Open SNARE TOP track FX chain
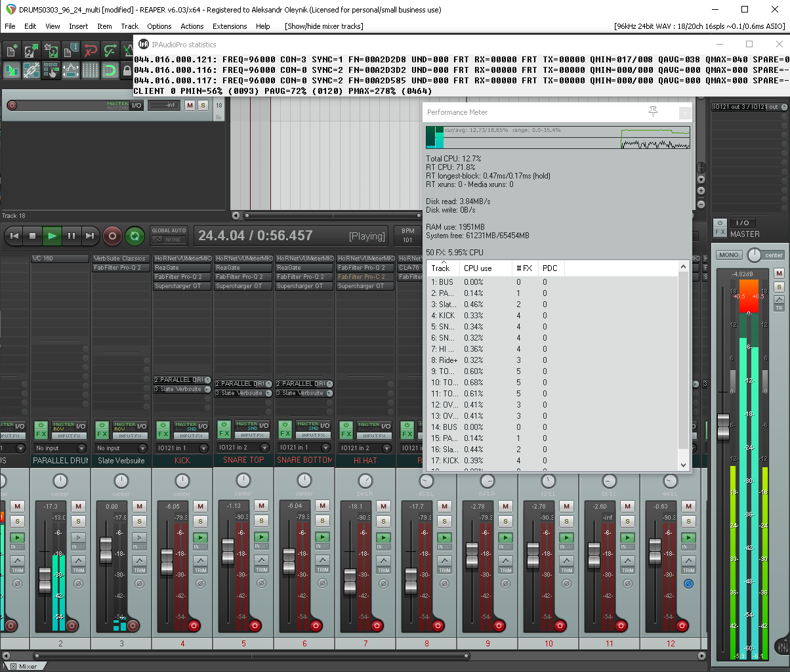The width and height of the screenshot is (790, 672). point(224,434)
